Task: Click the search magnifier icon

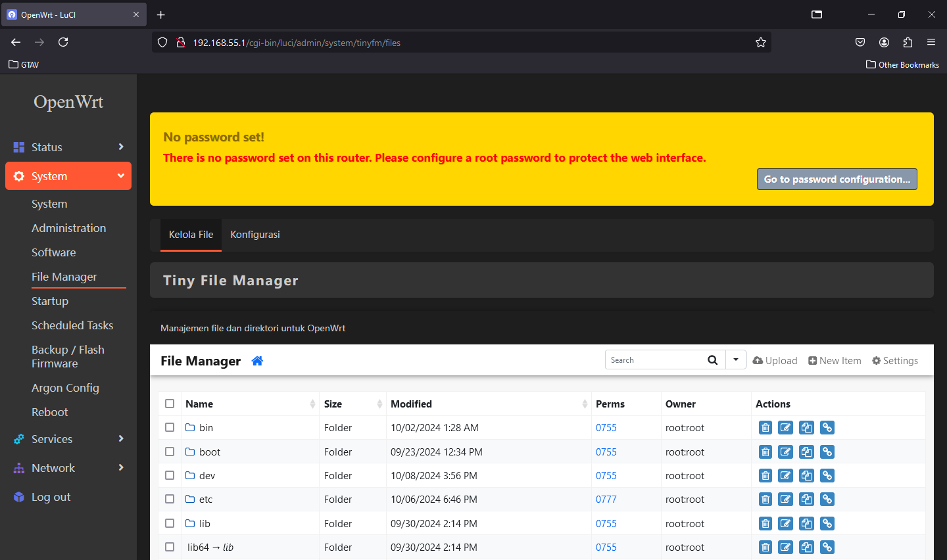Action: [712, 360]
